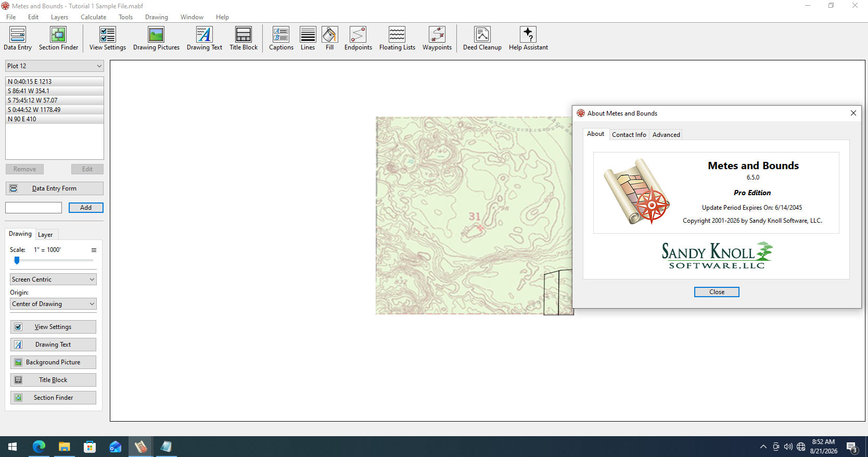Click the Captions toolbar icon

point(281,39)
